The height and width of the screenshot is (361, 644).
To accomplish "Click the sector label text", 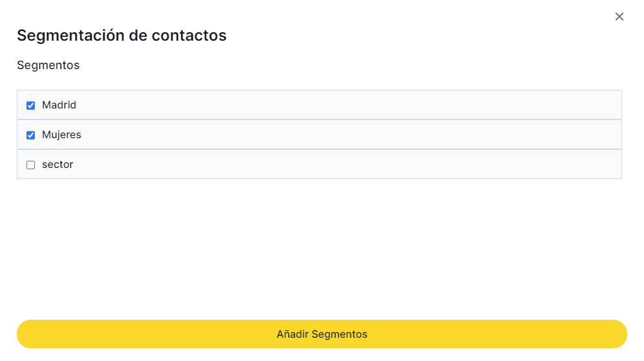I will (57, 164).
